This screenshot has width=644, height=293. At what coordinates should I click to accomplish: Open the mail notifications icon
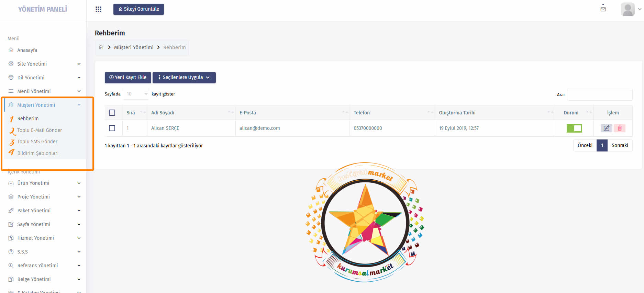point(603,9)
